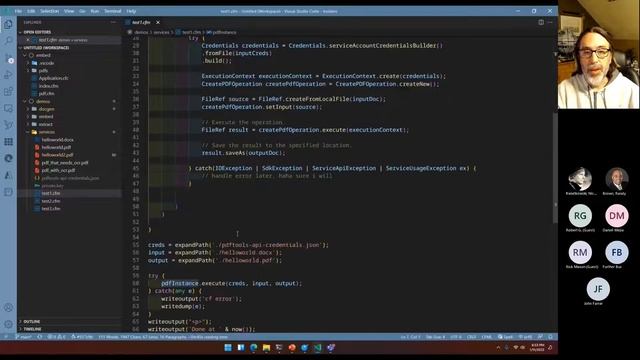
Task: Open pdf_with_ocr.pdf file
Action: (x=58, y=170)
